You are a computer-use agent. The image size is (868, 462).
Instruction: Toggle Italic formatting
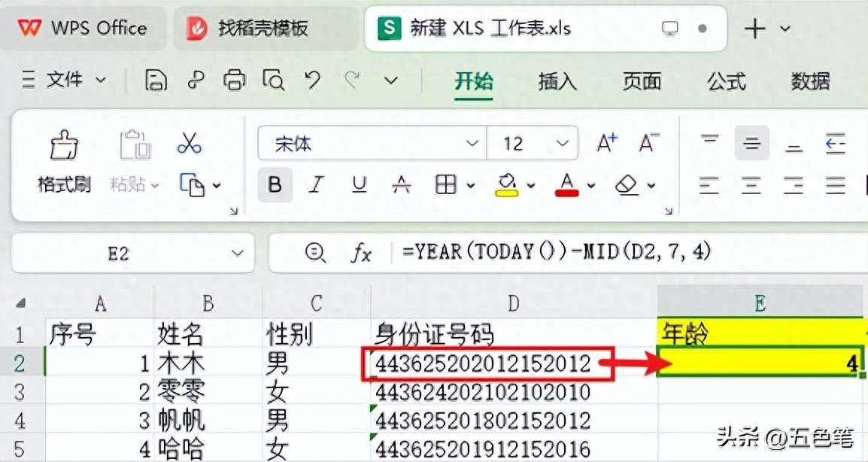(x=317, y=184)
